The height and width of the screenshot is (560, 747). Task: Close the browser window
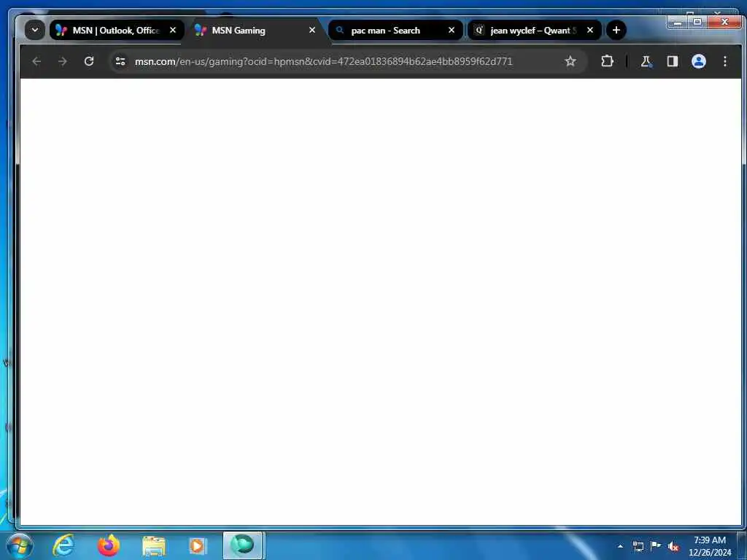pyautogui.click(x=724, y=22)
